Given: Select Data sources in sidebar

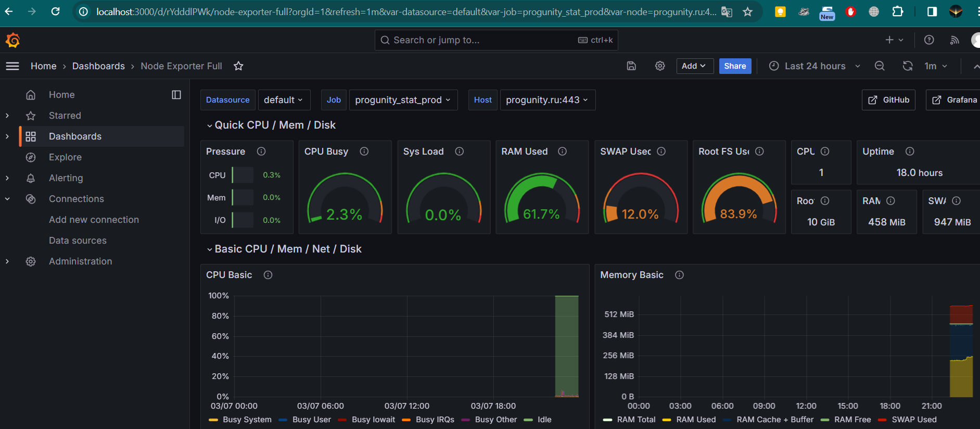Looking at the screenshot, I should (78, 241).
